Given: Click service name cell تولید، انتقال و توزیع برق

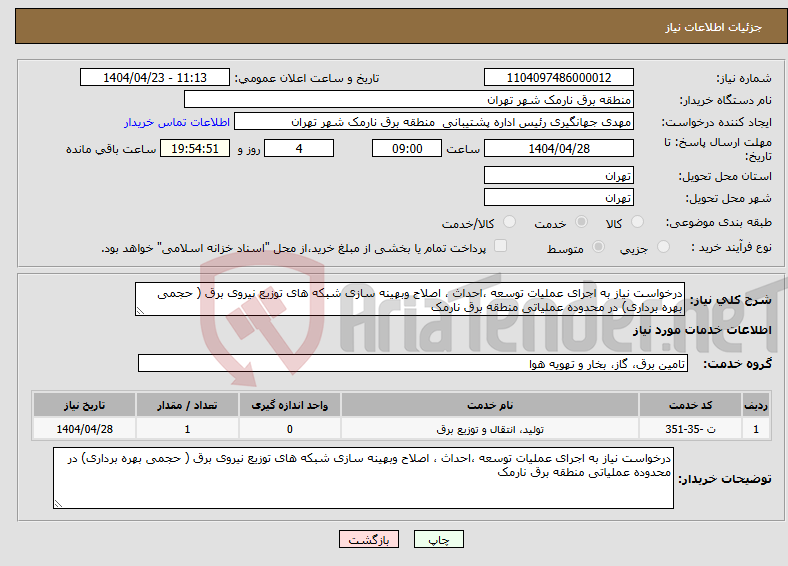Looking at the screenshot, I should pyautogui.click(x=490, y=429).
